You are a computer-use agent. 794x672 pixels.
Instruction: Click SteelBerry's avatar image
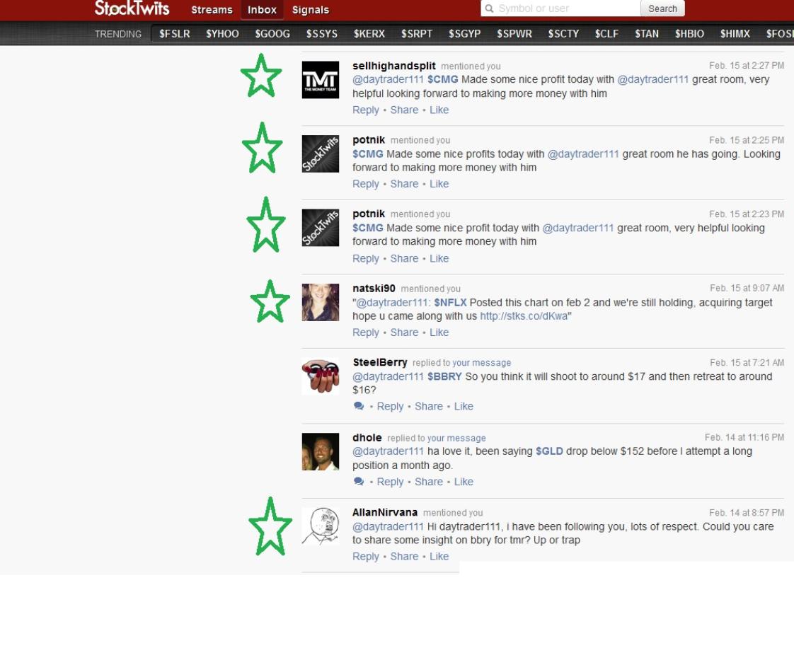tap(320, 376)
